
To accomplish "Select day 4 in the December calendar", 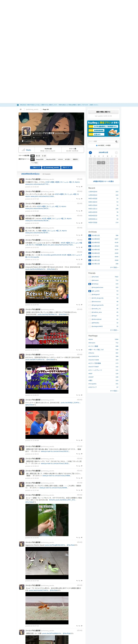I will click(99, 163).
